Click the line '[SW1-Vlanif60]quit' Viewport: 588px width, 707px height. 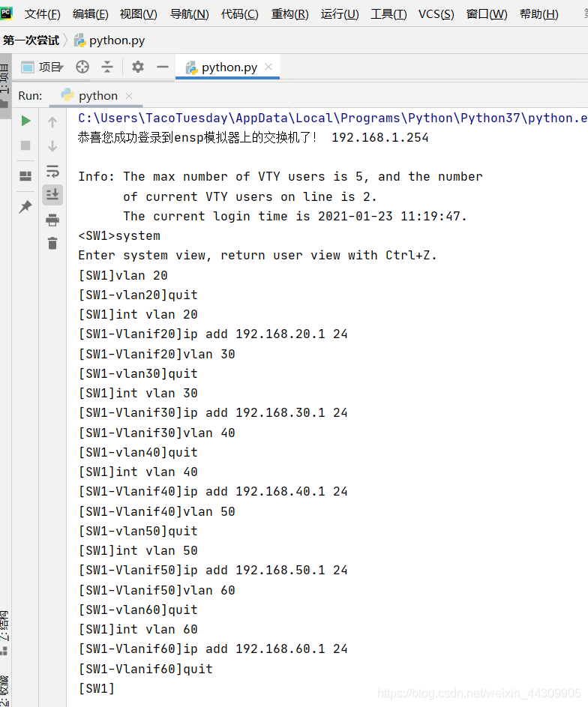[x=145, y=669]
